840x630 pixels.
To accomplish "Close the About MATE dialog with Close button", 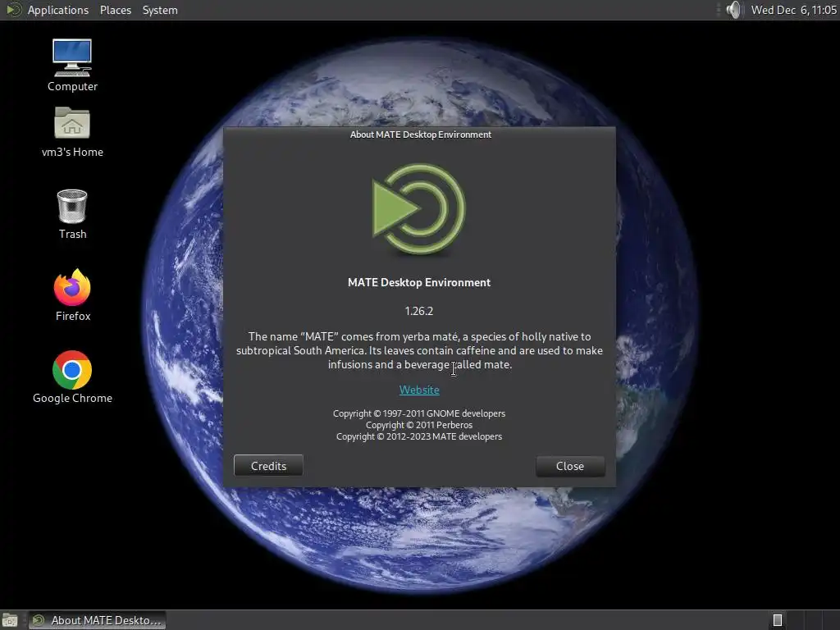I will point(570,466).
